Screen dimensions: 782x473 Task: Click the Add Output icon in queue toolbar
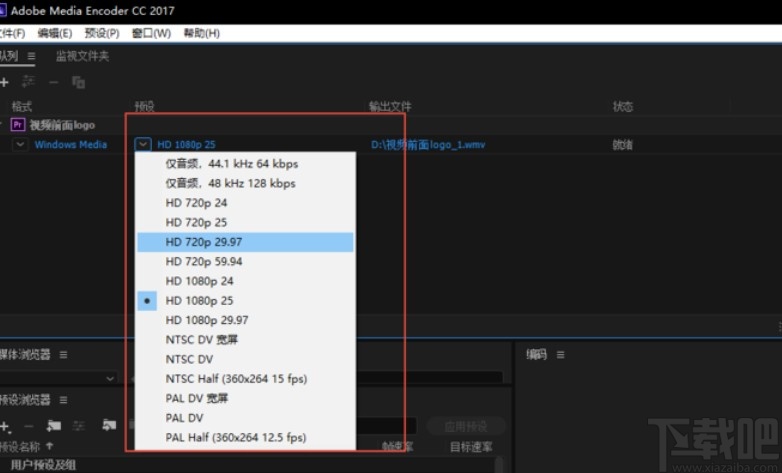[x=28, y=82]
